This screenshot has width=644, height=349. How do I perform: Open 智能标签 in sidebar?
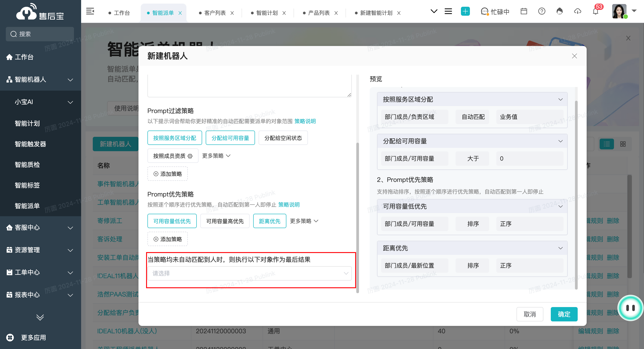point(27,185)
